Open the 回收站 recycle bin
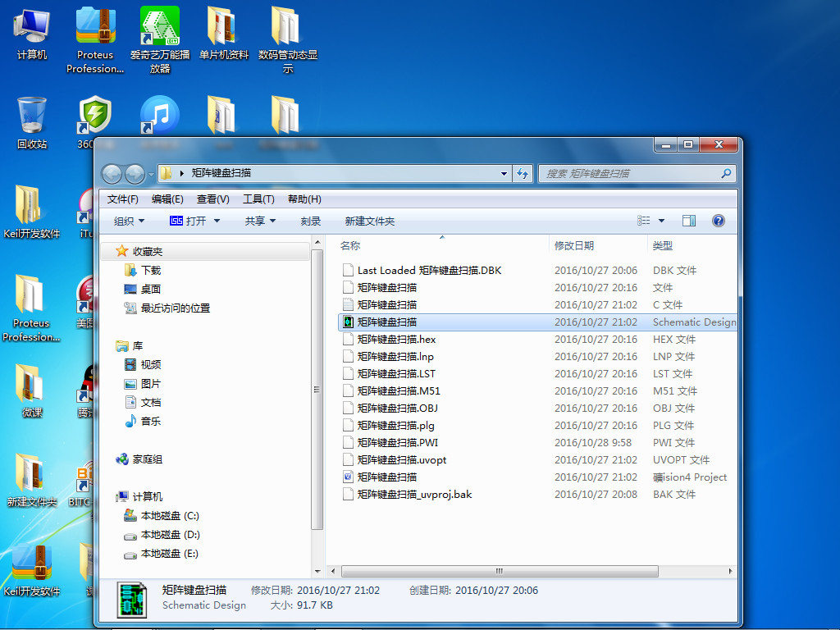 (32, 123)
